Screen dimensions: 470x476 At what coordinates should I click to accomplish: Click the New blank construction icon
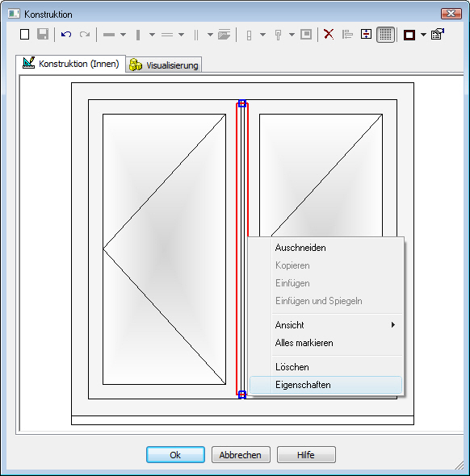pyautogui.click(x=24, y=35)
